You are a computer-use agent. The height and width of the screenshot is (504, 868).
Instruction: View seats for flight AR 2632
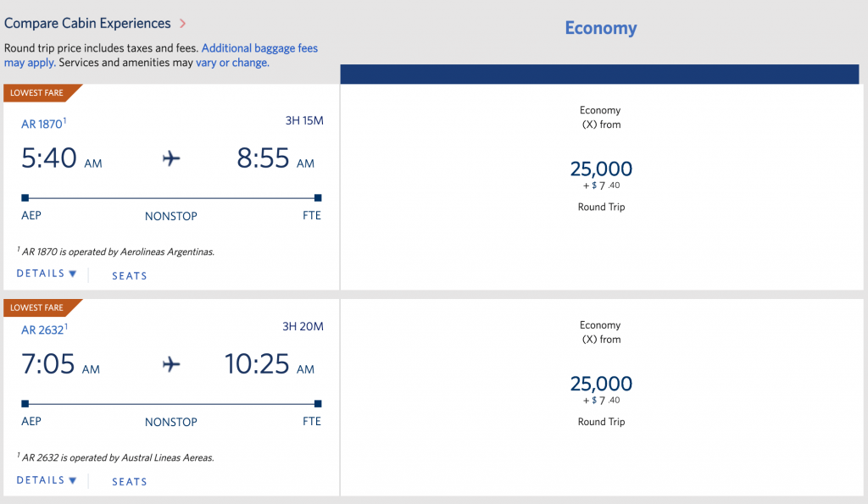[130, 482]
